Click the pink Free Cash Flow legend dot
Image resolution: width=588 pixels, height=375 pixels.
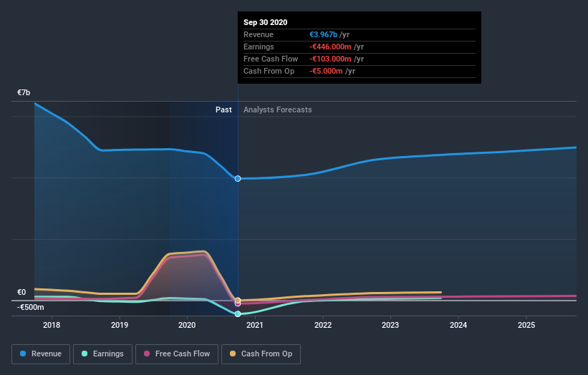(147, 354)
